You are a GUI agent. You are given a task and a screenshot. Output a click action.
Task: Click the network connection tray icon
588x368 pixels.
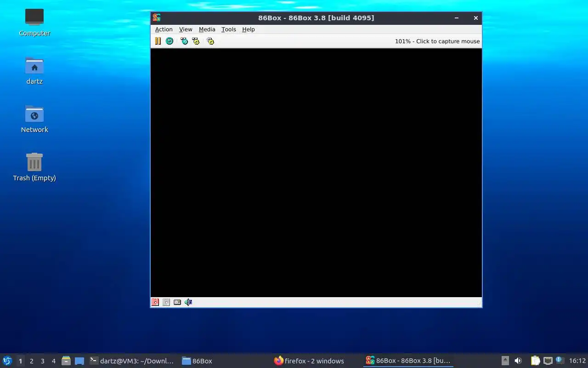pyautogui.click(x=548, y=361)
